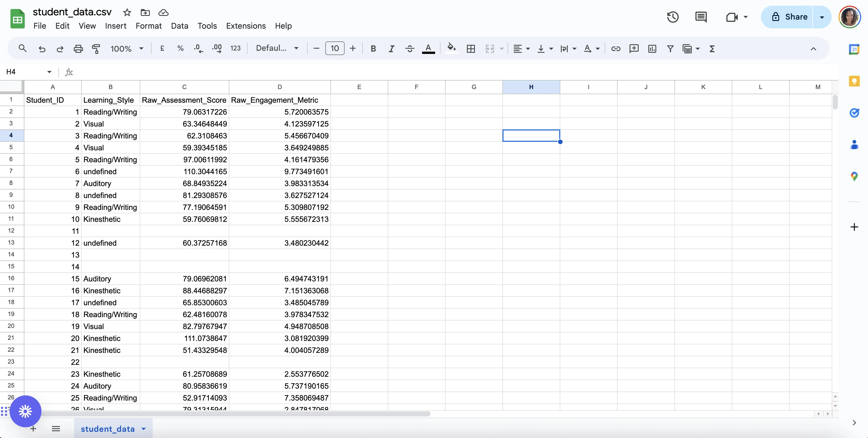
Task: Toggle strikethrough formatting
Action: tap(409, 49)
